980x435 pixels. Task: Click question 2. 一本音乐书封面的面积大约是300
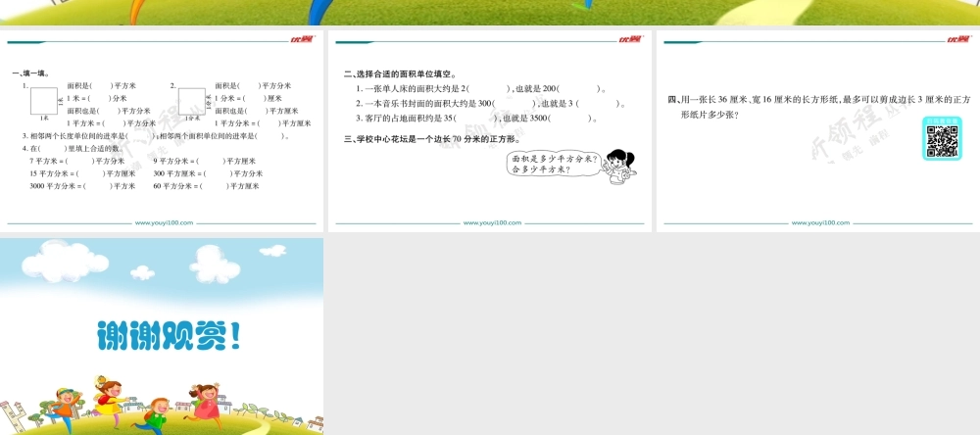[x=491, y=104]
